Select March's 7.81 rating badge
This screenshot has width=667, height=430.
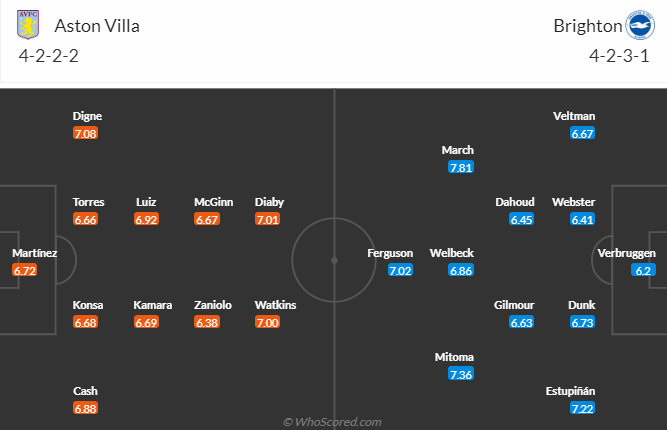[x=461, y=168]
